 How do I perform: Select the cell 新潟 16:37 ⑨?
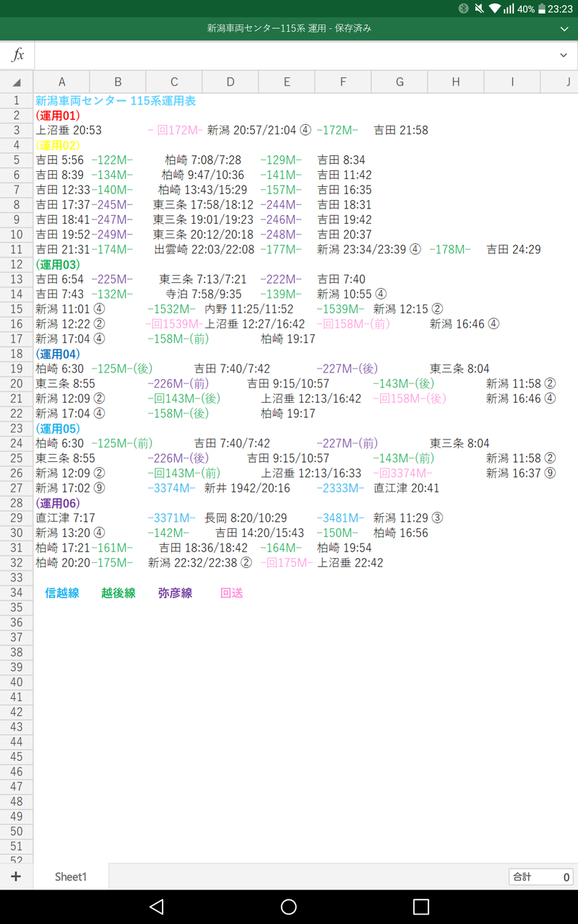click(521, 474)
